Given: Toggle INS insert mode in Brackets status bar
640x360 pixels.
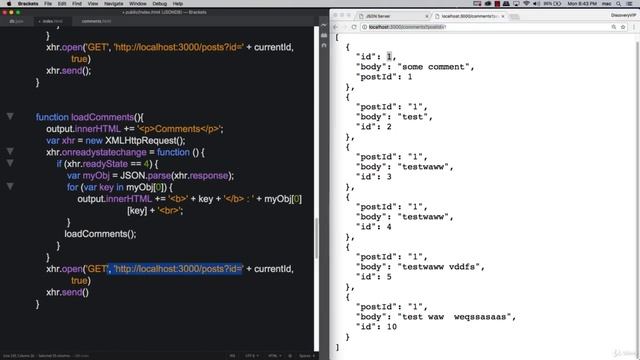Looking at the screenshot, I should [x=232, y=356].
